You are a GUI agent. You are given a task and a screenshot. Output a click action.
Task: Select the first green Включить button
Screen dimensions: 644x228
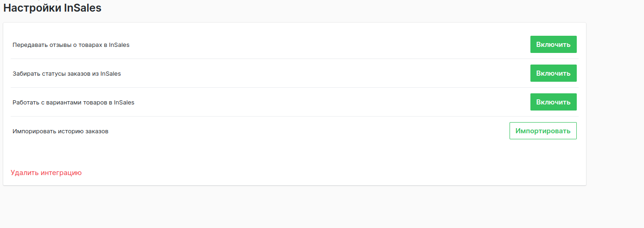coord(553,45)
